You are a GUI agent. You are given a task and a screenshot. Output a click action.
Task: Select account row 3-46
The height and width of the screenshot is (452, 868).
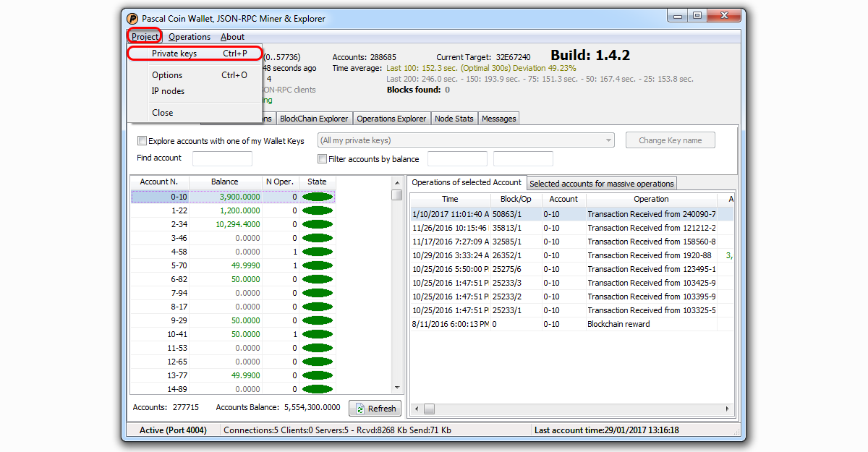[x=232, y=238]
